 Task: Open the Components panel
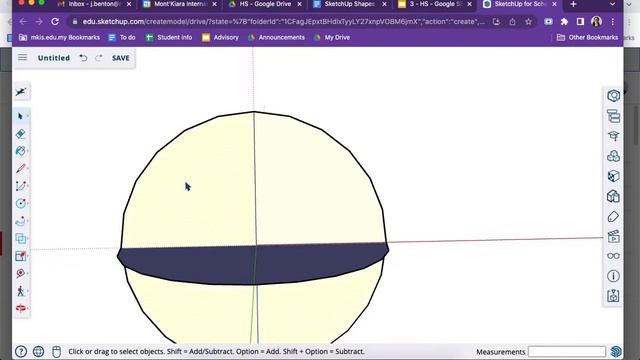click(x=613, y=156)
